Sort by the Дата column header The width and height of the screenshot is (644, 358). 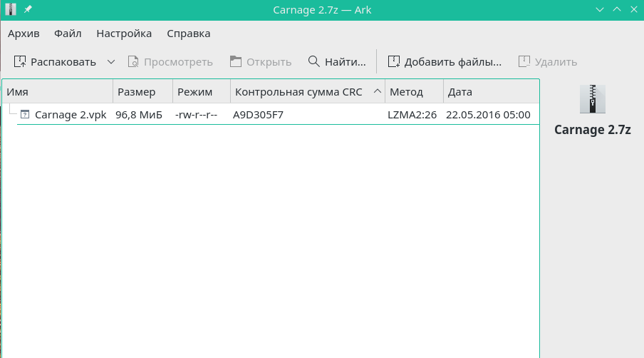point(492,92)
